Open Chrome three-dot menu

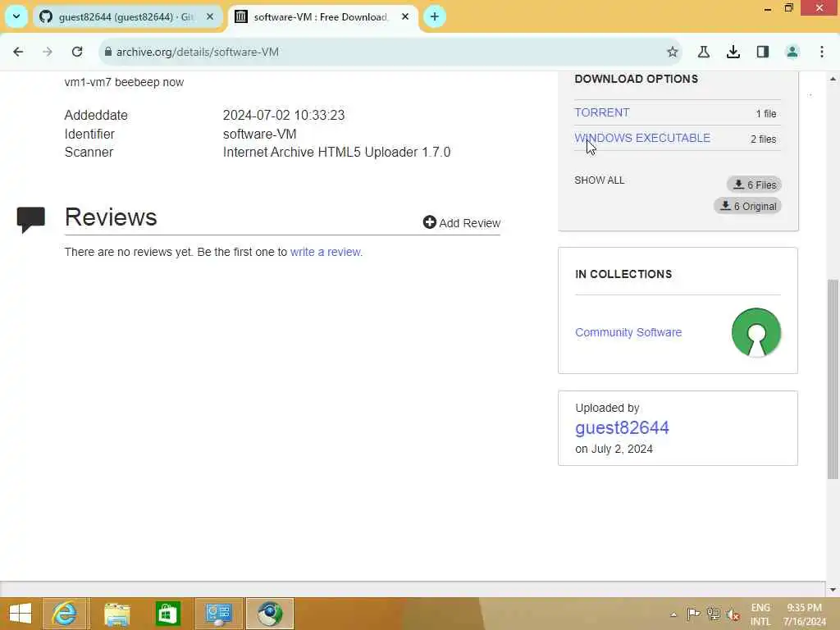coord(822,52)
